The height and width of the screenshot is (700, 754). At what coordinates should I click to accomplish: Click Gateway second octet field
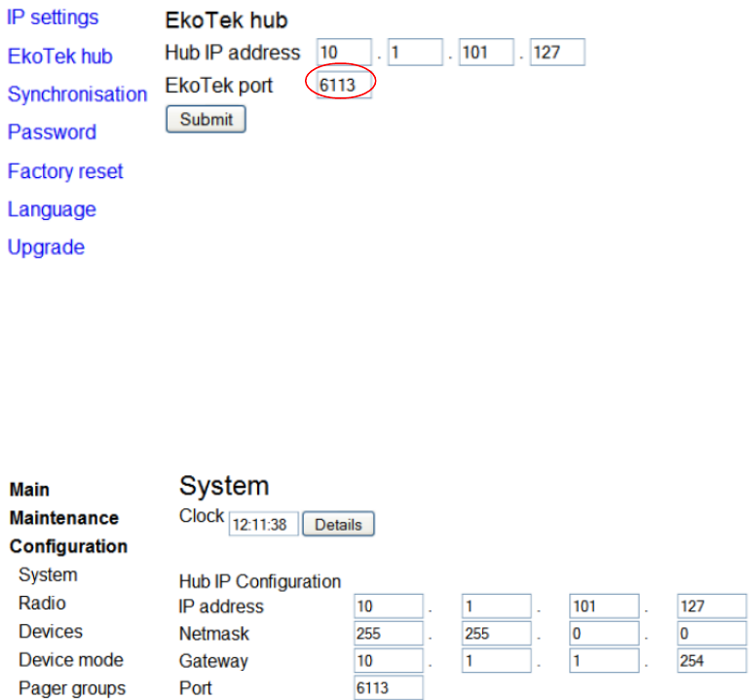coord(496,661)
